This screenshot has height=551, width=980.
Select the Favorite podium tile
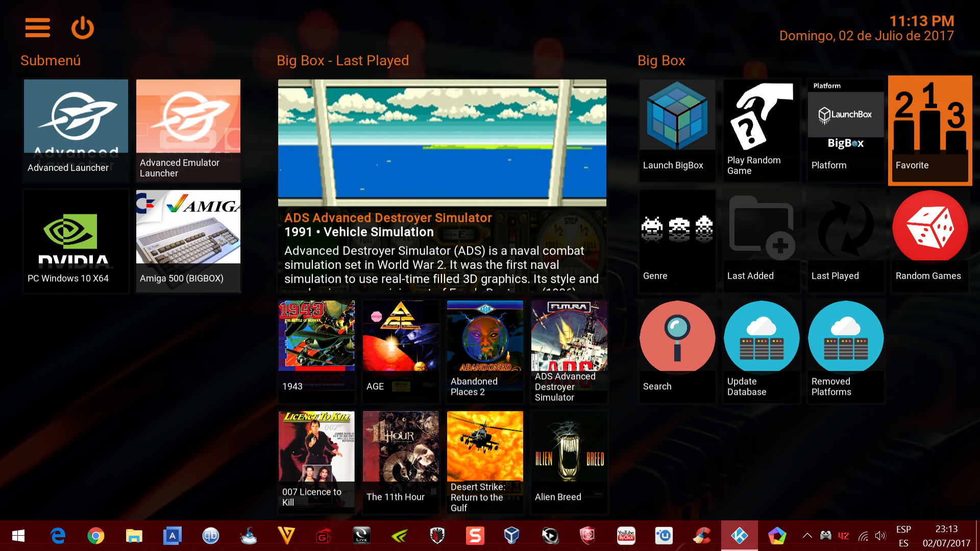tap(930, 131)
